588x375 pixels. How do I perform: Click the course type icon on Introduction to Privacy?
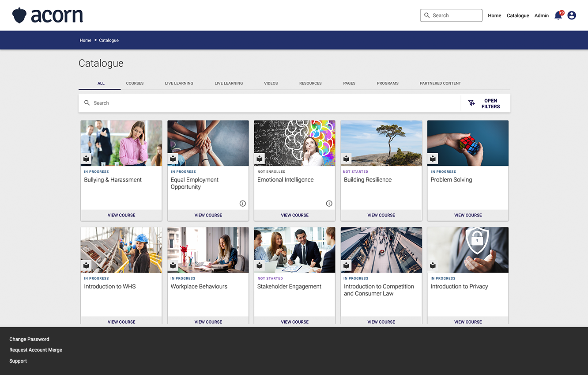433,265
